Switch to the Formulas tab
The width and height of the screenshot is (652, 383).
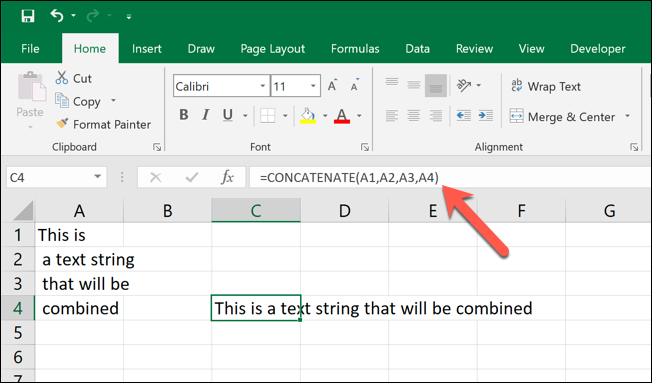coord(355,49)
